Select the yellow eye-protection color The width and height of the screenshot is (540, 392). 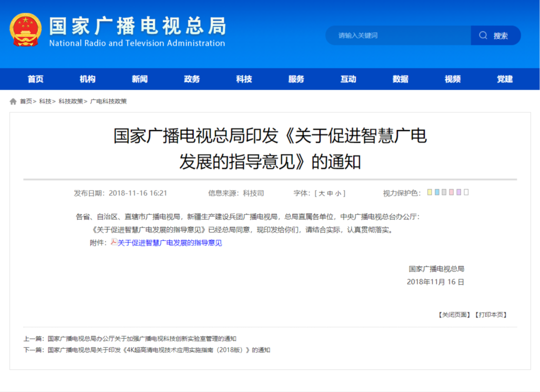tap(430, 192)
